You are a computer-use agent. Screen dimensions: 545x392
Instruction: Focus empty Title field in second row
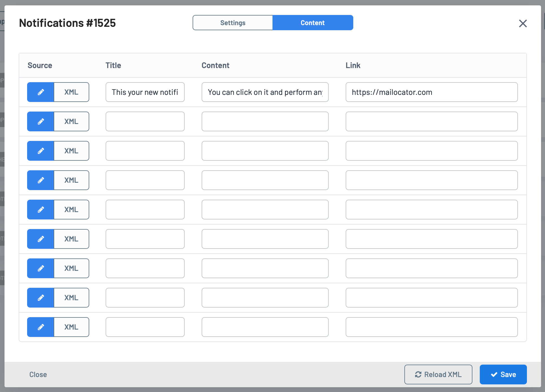coord(145,121)
